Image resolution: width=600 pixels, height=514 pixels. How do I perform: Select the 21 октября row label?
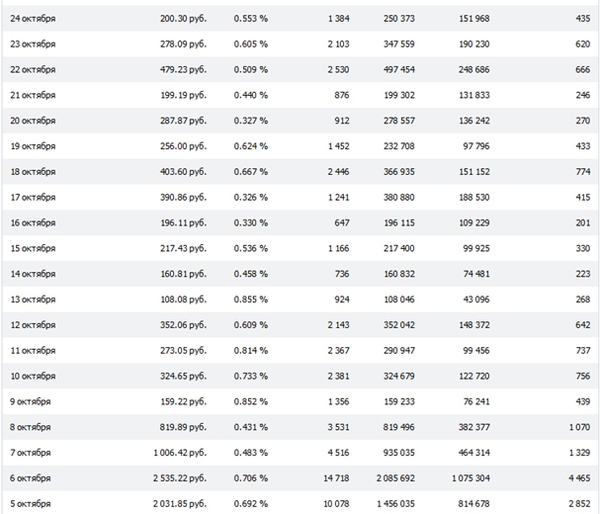click(x=32, y=95)
